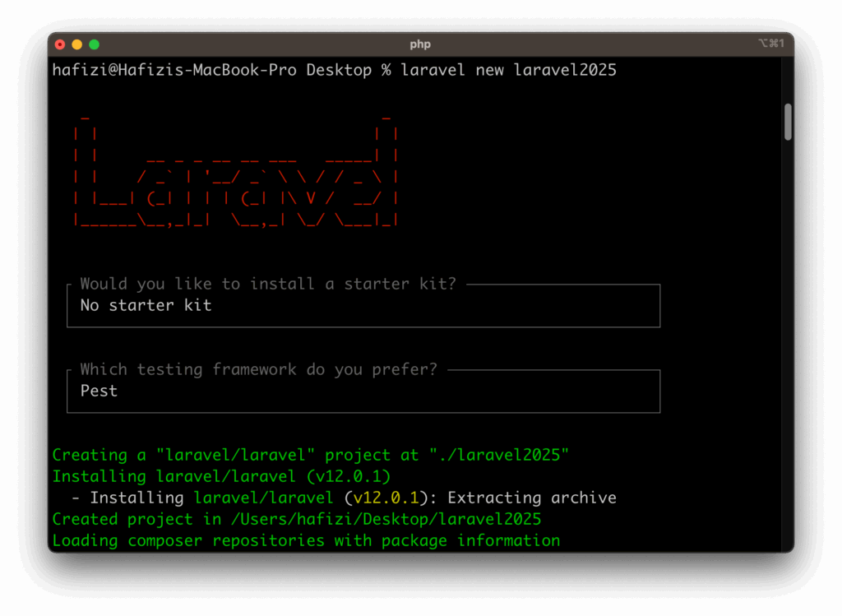Click 'Which testing framework do you prefer?' label
This screenshot has width=842, height=616.
coord(259,369)
